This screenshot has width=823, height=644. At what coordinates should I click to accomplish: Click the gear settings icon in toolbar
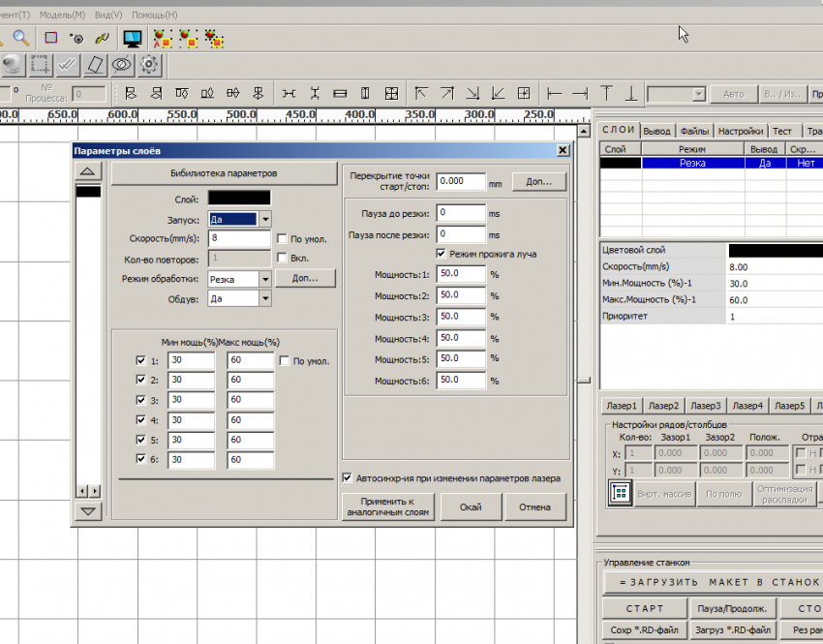(x=149, y=65)
